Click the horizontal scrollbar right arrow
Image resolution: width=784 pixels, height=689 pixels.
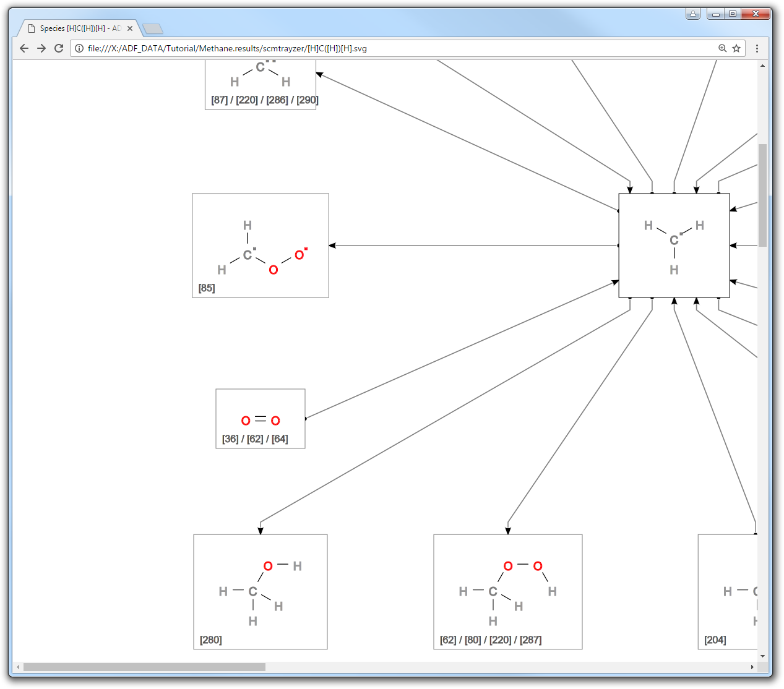coord(752,667)
